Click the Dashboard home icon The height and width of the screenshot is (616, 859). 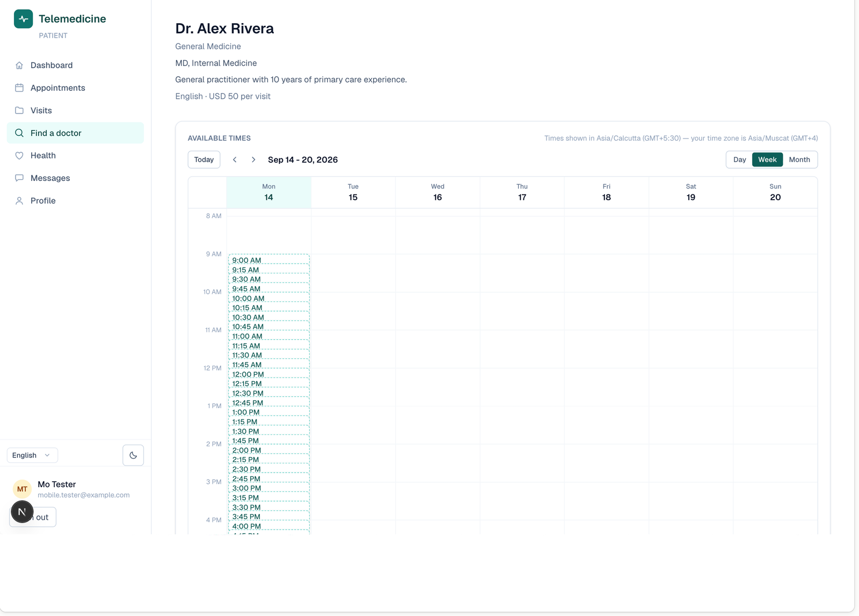[x=19, y=65]
